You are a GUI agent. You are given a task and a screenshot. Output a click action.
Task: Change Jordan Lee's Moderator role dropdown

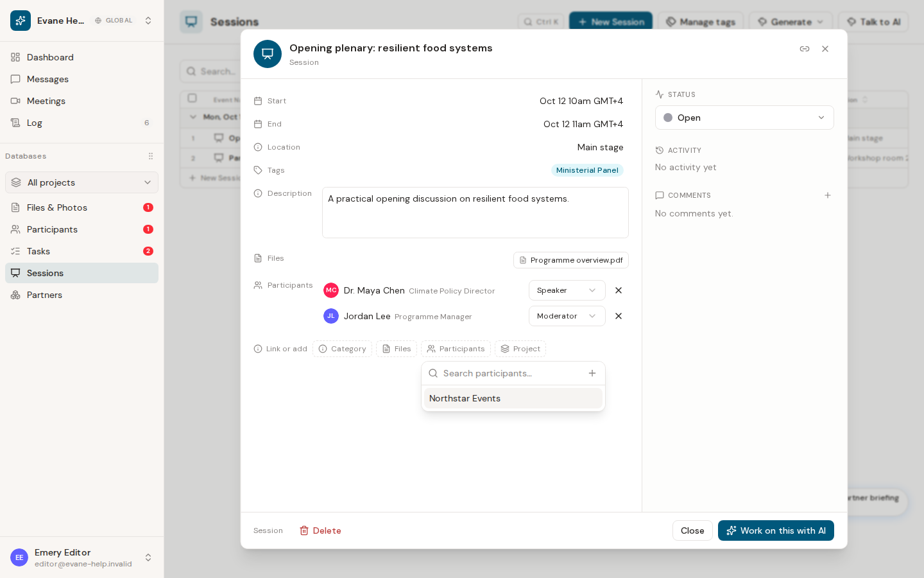pos(567,316)
